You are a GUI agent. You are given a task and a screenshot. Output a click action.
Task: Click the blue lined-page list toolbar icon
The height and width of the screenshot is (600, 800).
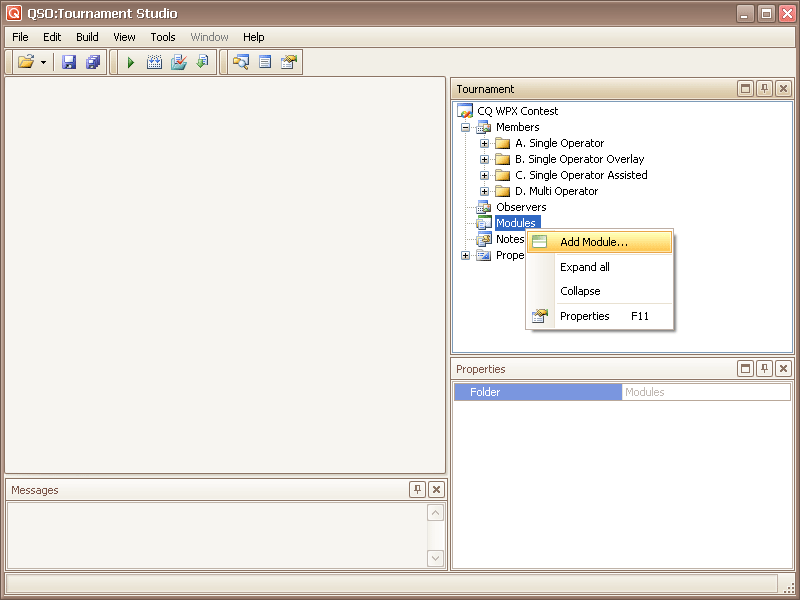point(265,62)
